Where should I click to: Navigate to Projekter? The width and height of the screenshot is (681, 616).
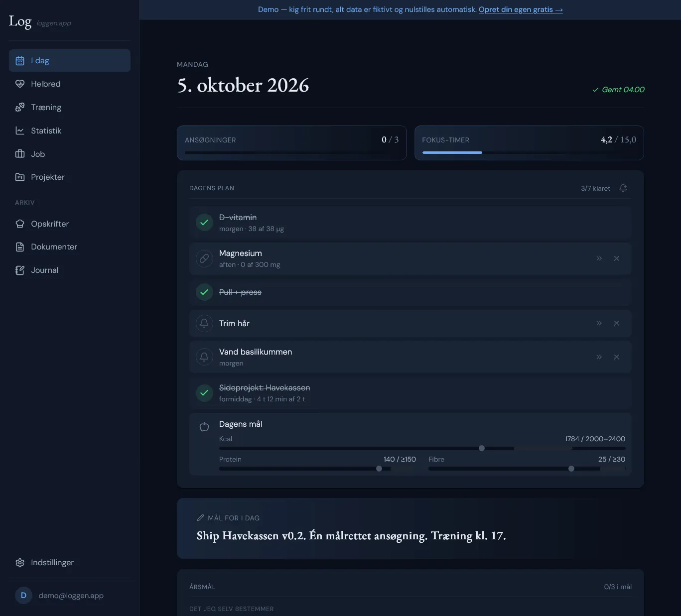click(x=70, y=177)
